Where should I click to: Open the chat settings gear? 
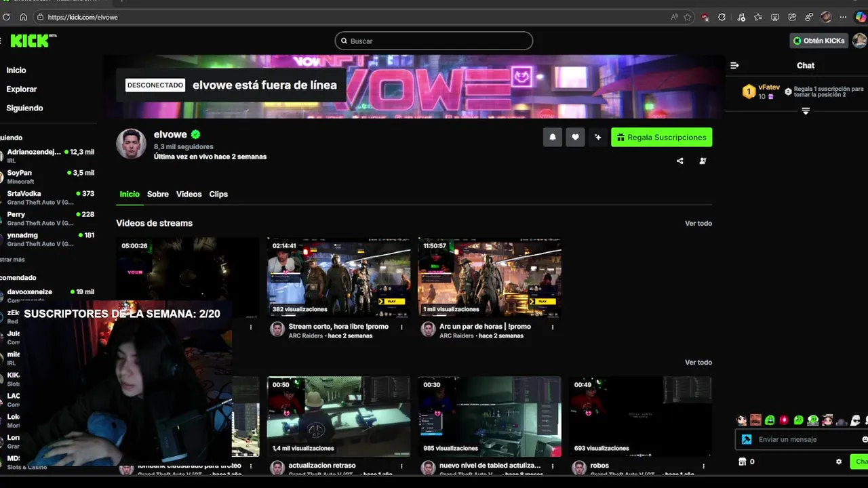click(839, 462)
